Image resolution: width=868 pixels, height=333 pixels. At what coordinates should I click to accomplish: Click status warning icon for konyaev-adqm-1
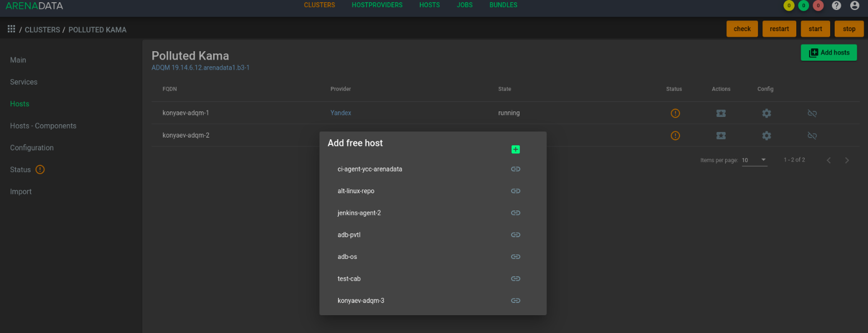675,113
